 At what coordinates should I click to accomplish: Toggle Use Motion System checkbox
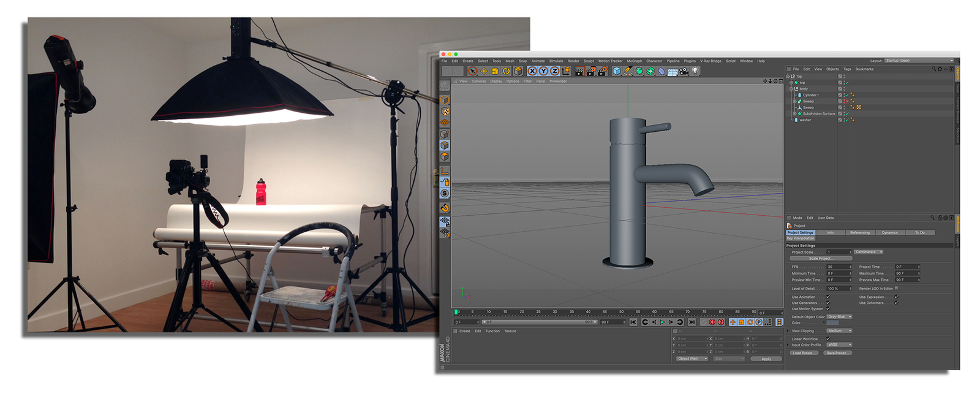[828, 309]
